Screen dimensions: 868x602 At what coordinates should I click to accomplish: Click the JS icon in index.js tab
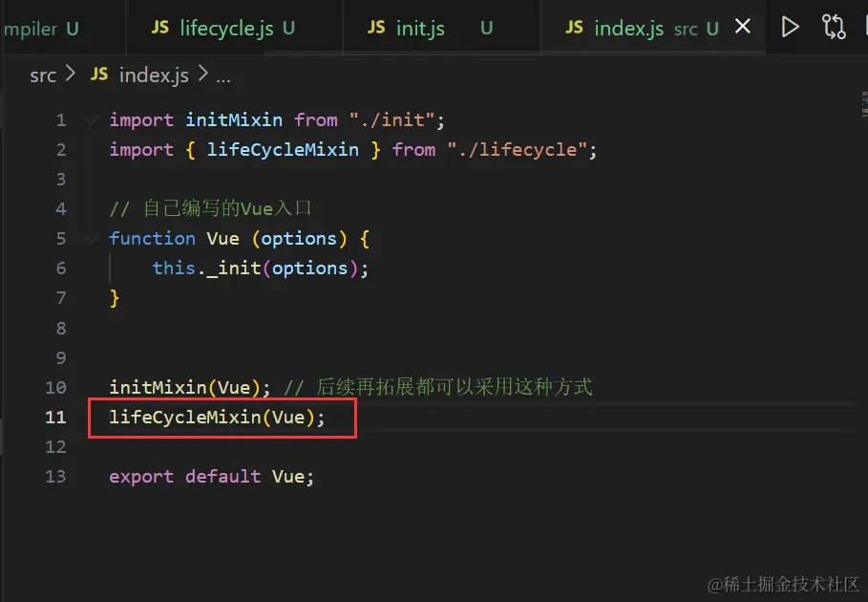pyautogui.click(x=574, y=27)
